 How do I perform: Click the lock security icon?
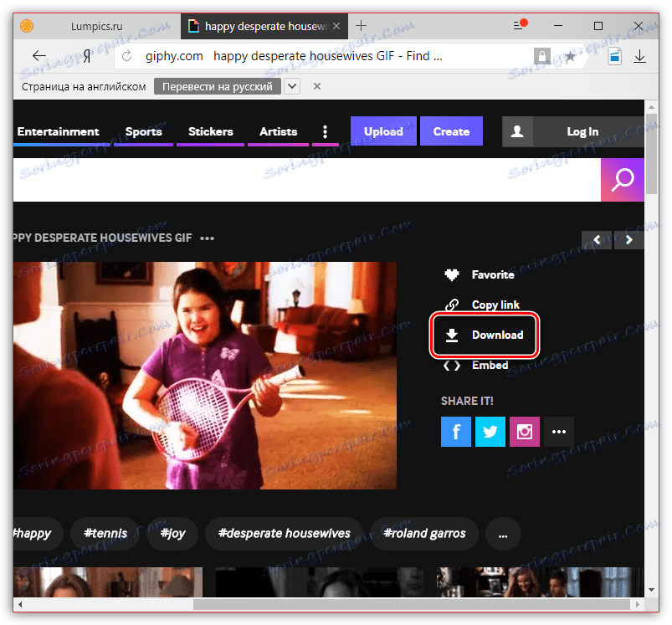541,56
